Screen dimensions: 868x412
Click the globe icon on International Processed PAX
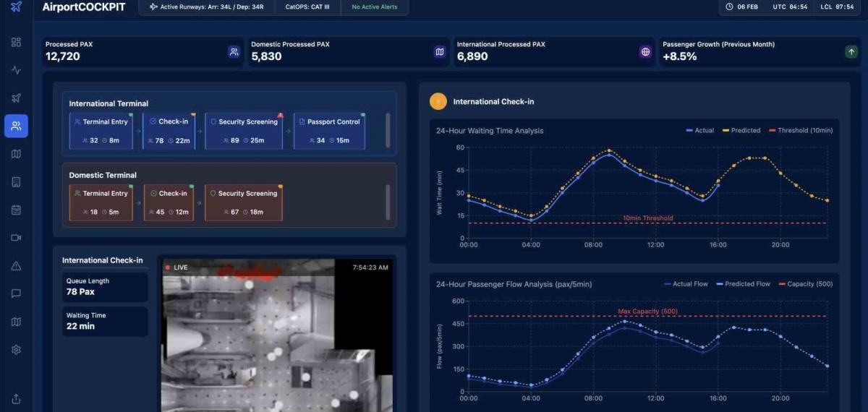(645, 52)
